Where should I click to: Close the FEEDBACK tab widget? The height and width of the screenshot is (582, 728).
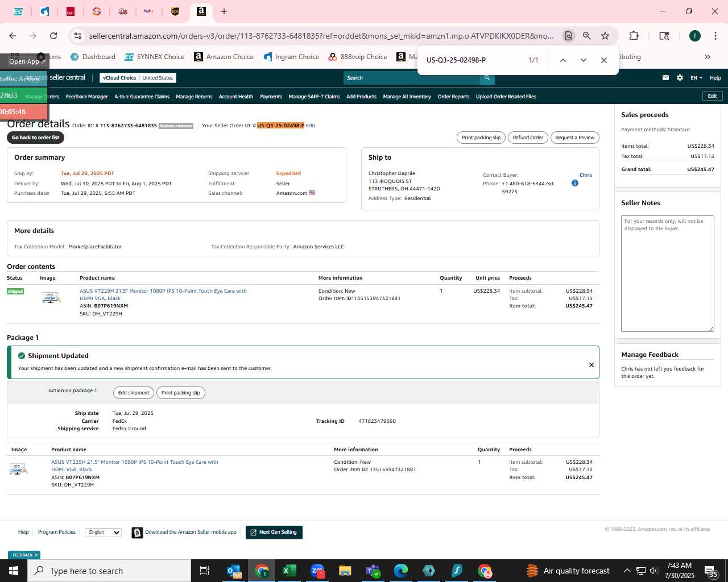click(36, 555)
